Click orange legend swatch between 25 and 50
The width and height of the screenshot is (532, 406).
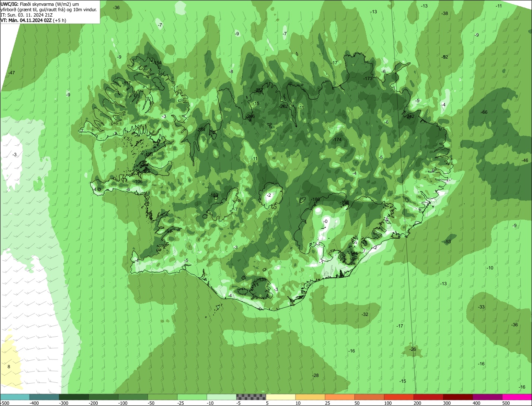340,397
